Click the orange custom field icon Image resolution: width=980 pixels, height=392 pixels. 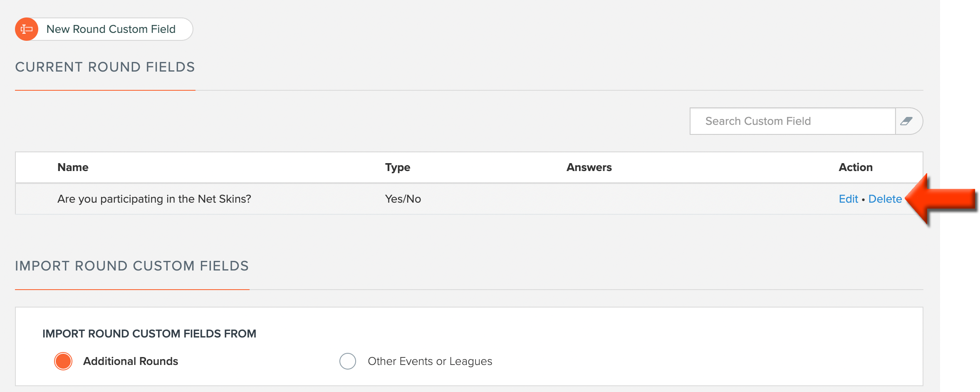pos(26,29)
